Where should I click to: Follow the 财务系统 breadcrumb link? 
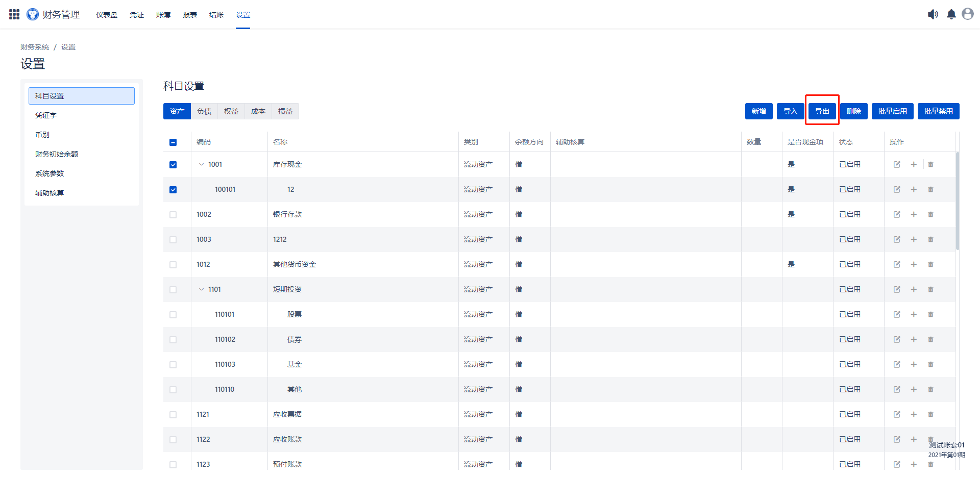(35, 47)
